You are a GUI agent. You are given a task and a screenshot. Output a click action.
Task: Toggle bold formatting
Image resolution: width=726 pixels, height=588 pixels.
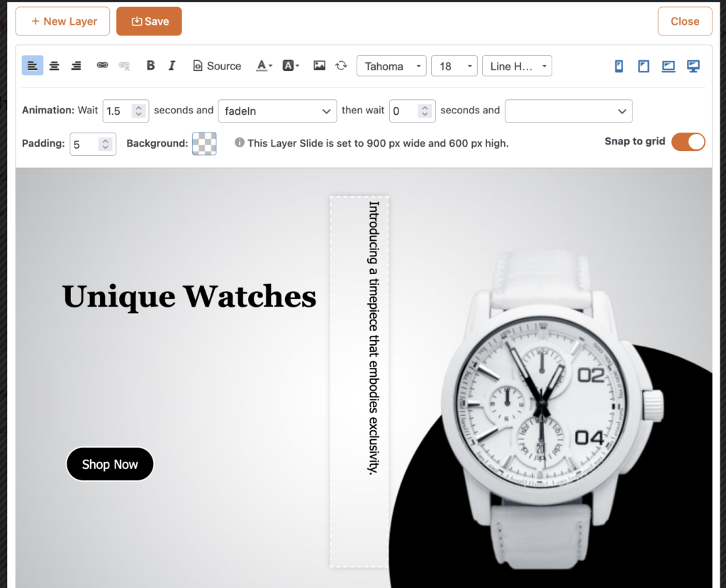150,65
